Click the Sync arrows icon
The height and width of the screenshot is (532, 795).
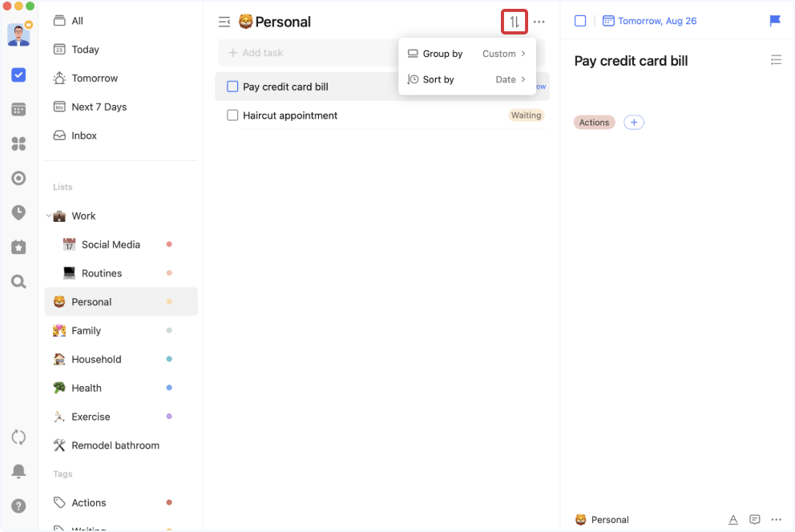18,437
